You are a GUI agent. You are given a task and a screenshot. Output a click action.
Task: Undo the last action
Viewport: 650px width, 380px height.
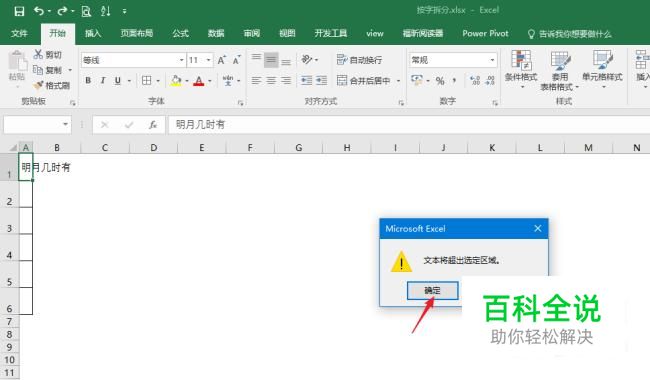point(39,11)
